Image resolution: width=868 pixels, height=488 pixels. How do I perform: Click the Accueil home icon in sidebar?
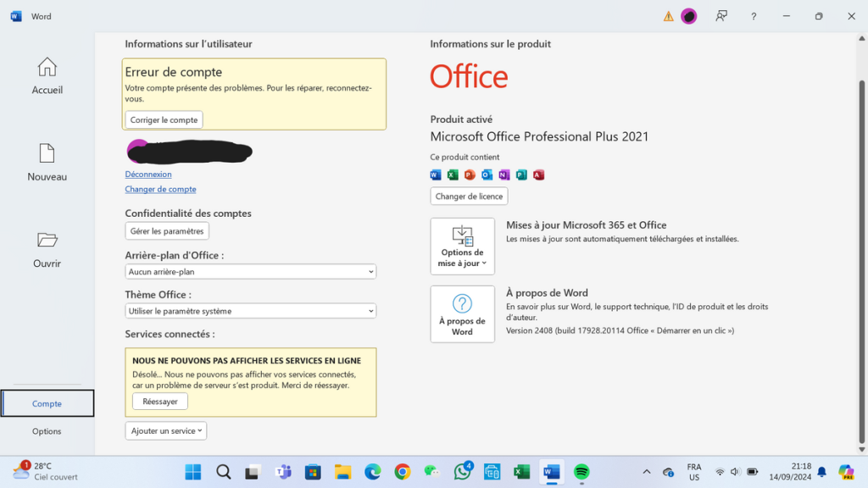click(47, 67)
